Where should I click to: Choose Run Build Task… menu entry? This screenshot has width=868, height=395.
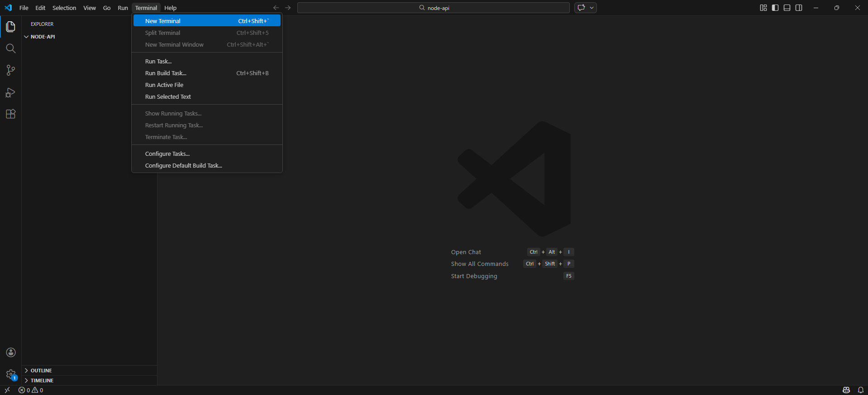pos(166,73)
